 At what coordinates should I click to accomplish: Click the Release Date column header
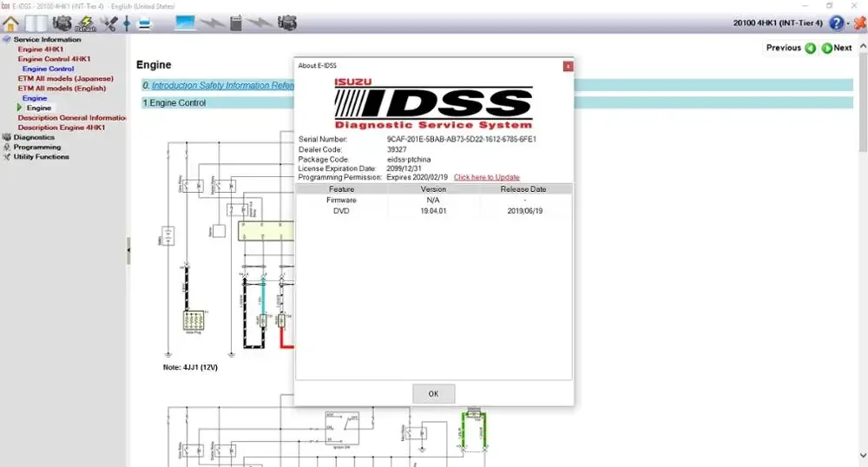[x=523, y=189]
